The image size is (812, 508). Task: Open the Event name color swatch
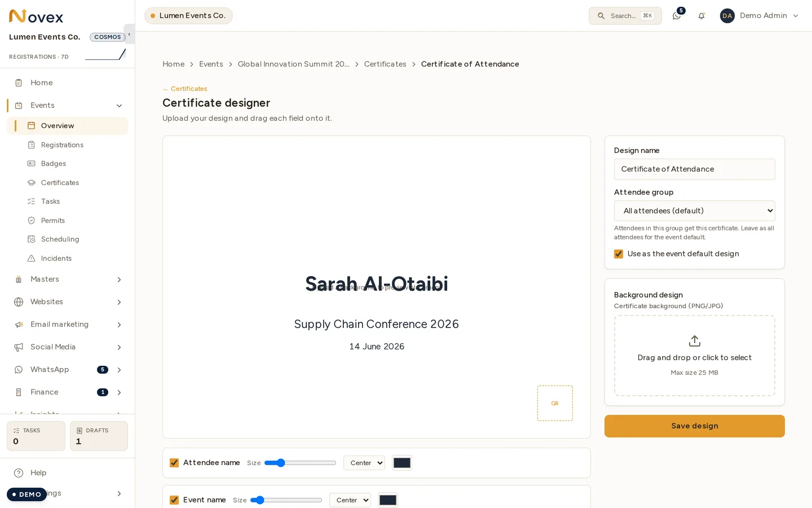[x=388, y=500]
